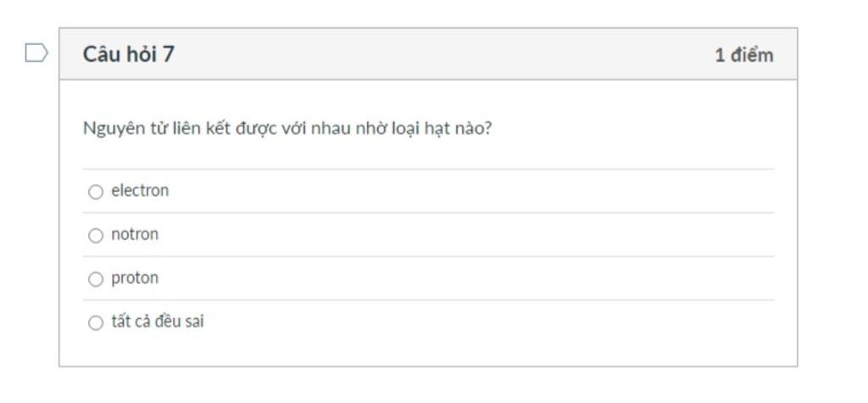Click the question text 'Nguyên tử liên kết...'
The image size is (868, 403).
[287, 129]
